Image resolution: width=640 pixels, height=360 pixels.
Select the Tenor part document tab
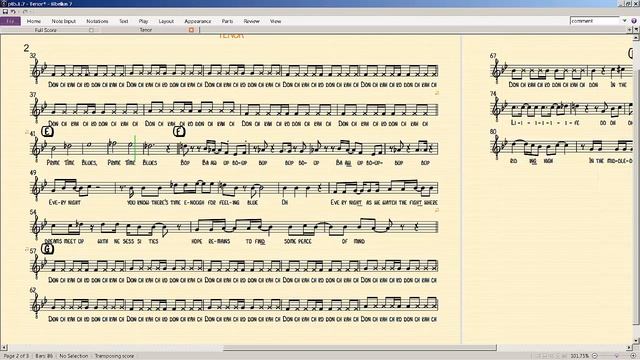coord(146,30)
